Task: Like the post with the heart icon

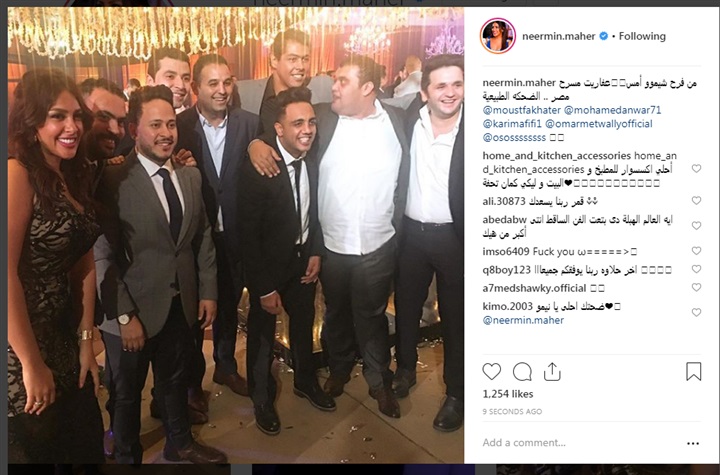Action: (491, 372)
